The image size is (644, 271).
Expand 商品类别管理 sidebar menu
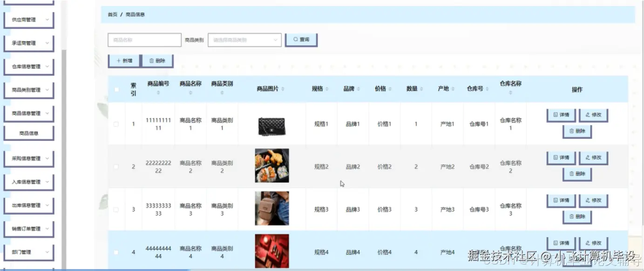coord(28,90)
